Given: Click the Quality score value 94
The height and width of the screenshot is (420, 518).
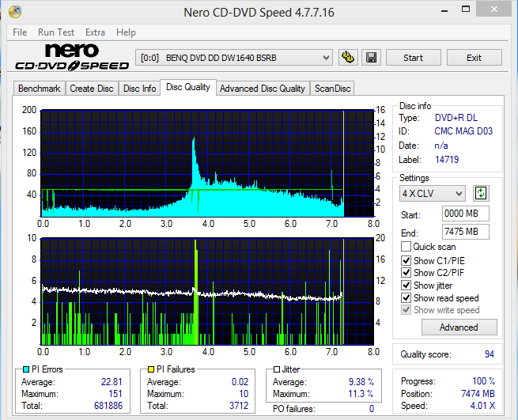Looking at the screenshot, I should 490,354.
